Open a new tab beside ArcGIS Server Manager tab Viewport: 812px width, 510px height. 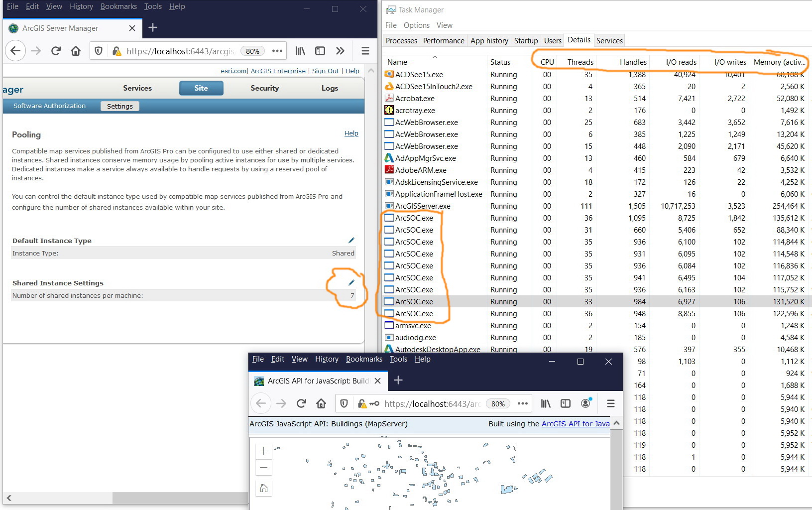pos(153,28)
